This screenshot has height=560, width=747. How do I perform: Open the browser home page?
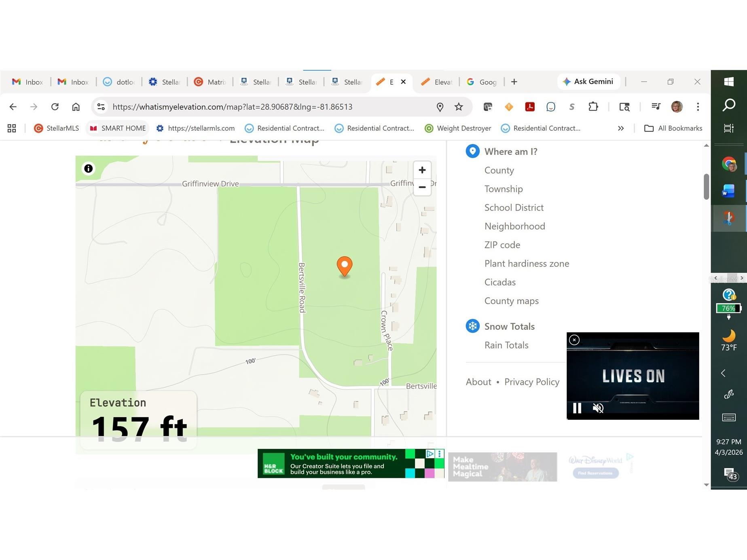point(76,107)
